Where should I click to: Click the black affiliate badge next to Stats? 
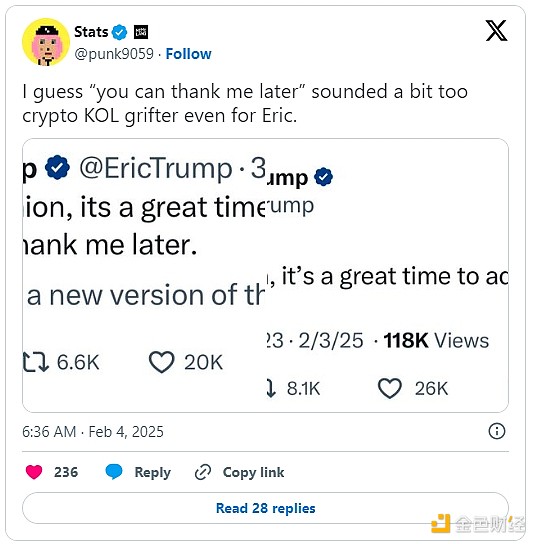tap(141, 32)
